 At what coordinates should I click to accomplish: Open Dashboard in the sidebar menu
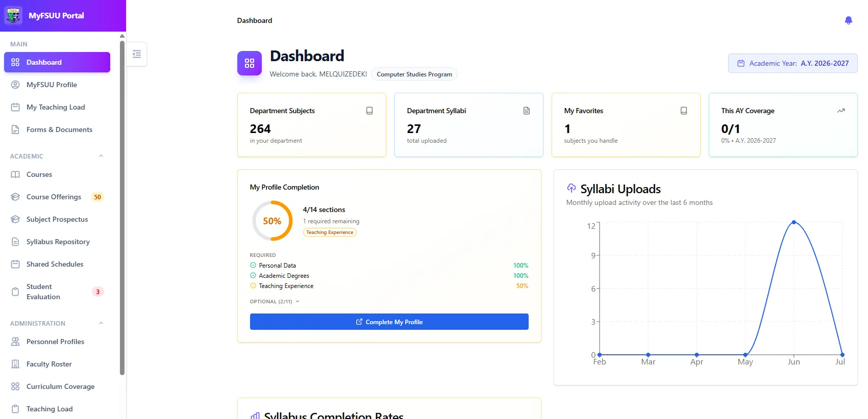[57, 62]
